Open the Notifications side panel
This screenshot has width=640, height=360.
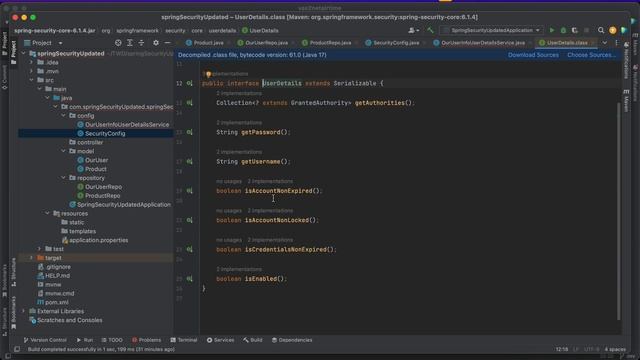[627, 60]
